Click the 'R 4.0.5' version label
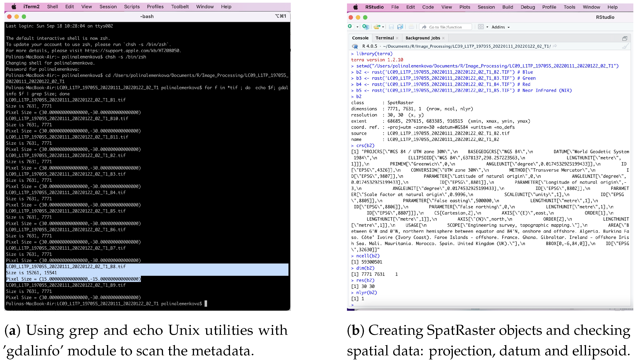 369,46
